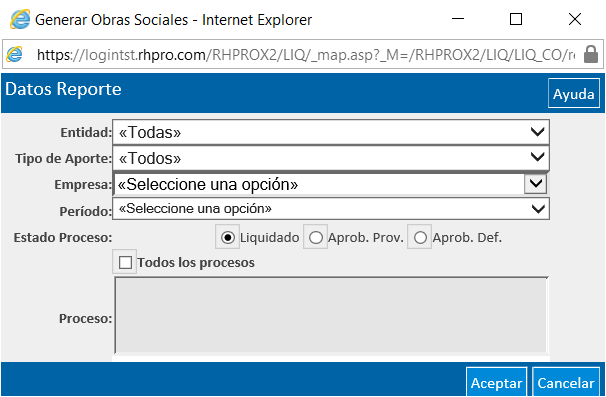Click the Datos Reporte heading
The width and height of the screenshot is (606, 397).
point(63,89)
